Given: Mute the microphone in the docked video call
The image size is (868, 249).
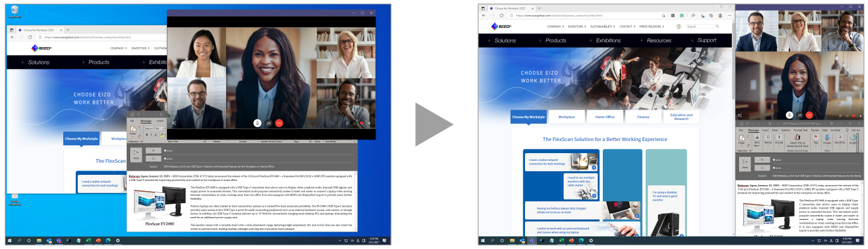Looking at the screenshot, I should (790, 115).
